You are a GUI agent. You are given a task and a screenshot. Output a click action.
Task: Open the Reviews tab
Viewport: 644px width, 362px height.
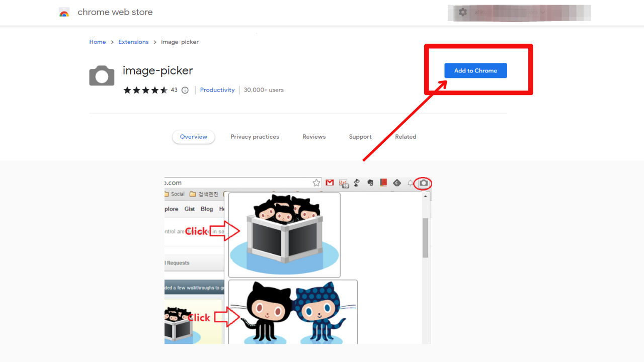314,137
